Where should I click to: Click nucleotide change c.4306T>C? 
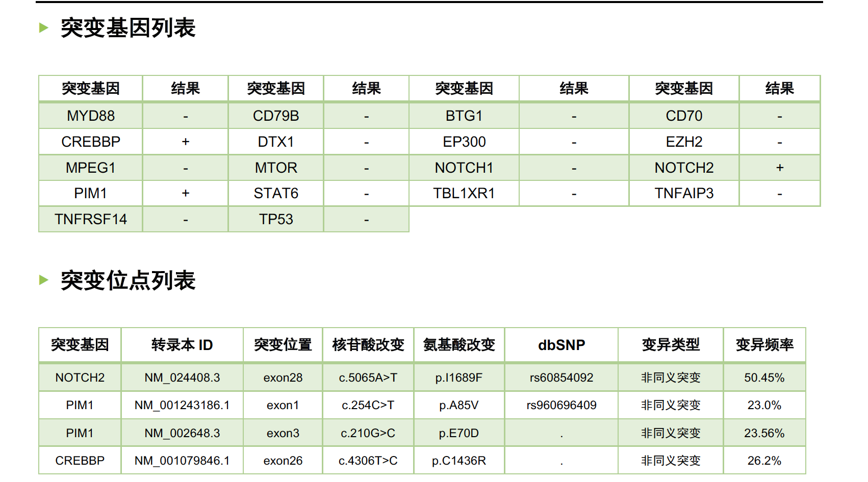click(x=368, y=461)
